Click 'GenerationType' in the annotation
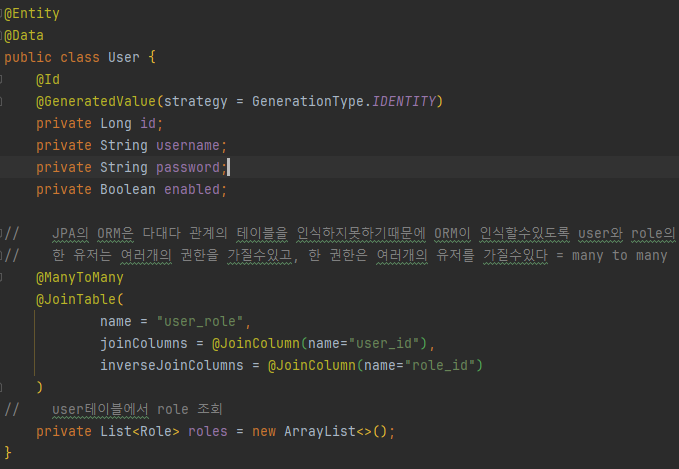This screenshot has width=679, height=469. [x=310, y=102]
